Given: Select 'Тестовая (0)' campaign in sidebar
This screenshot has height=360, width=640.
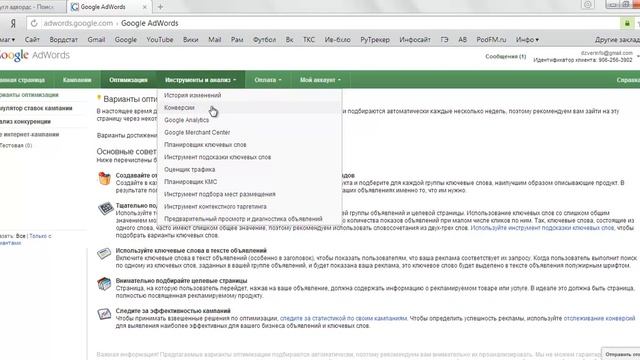Looking at the screenshot, I should (x=16, y=145).
